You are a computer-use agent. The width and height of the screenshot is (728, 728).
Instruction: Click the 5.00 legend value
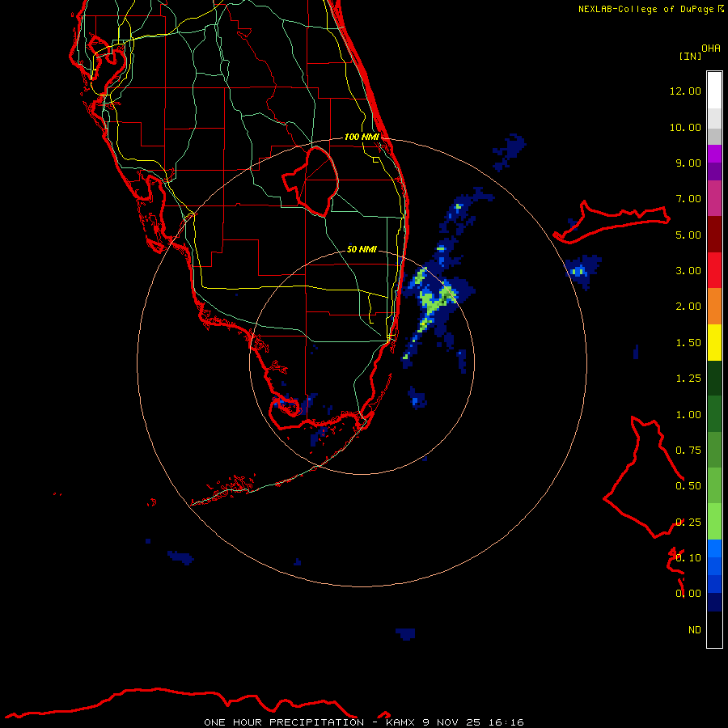688,235
